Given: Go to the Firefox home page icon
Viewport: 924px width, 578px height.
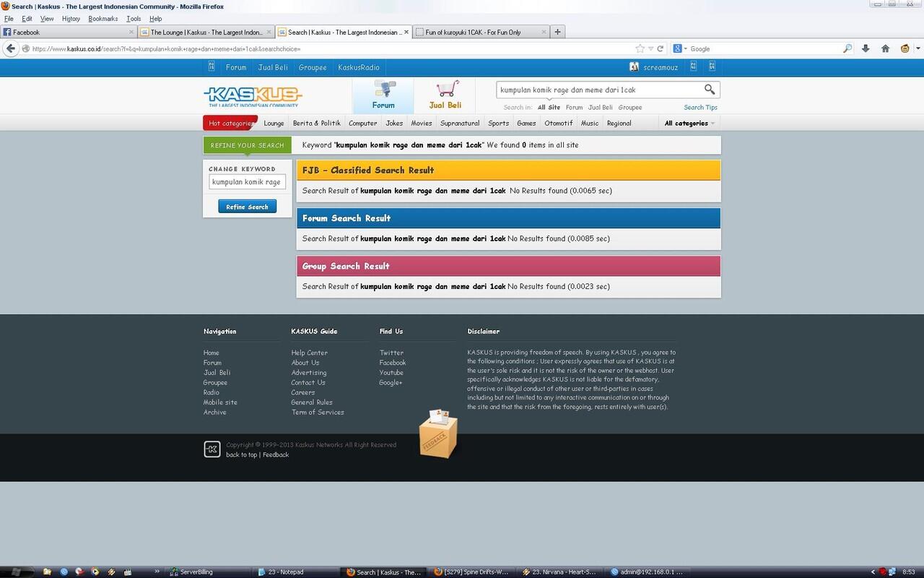Looking at the screenshot, I should (x=885, y=48).
